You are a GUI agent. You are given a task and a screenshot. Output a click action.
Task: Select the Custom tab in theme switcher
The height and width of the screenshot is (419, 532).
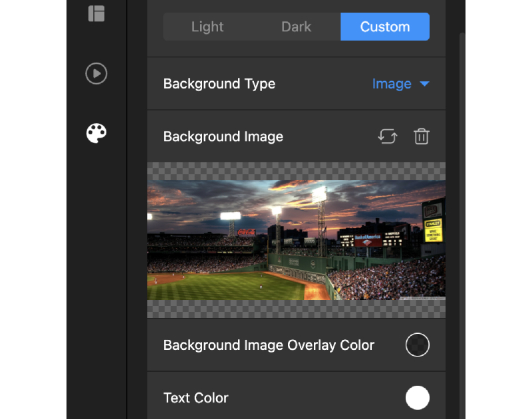click(x=384, y=27)
